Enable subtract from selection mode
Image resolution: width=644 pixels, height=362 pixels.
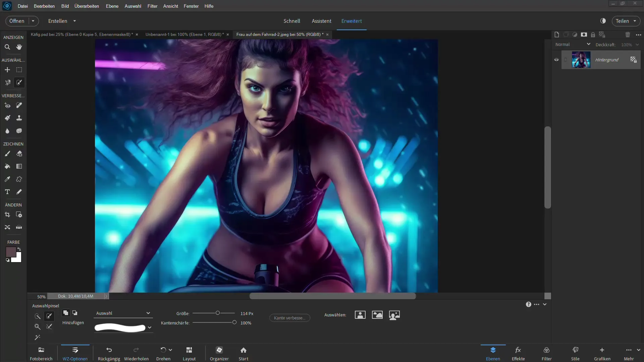click(75, 313)
